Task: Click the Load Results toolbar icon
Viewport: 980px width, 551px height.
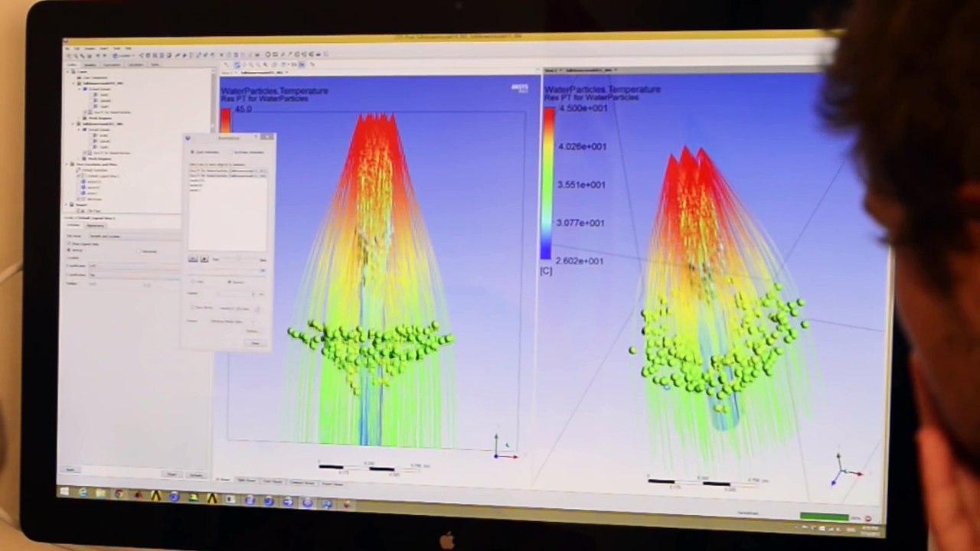Action: (70, 55)
